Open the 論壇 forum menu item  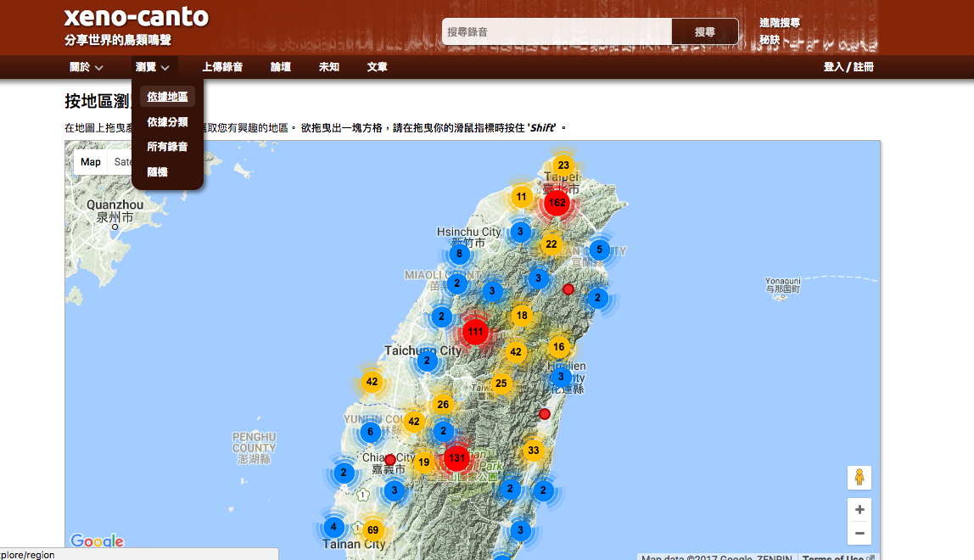(281, 67)
